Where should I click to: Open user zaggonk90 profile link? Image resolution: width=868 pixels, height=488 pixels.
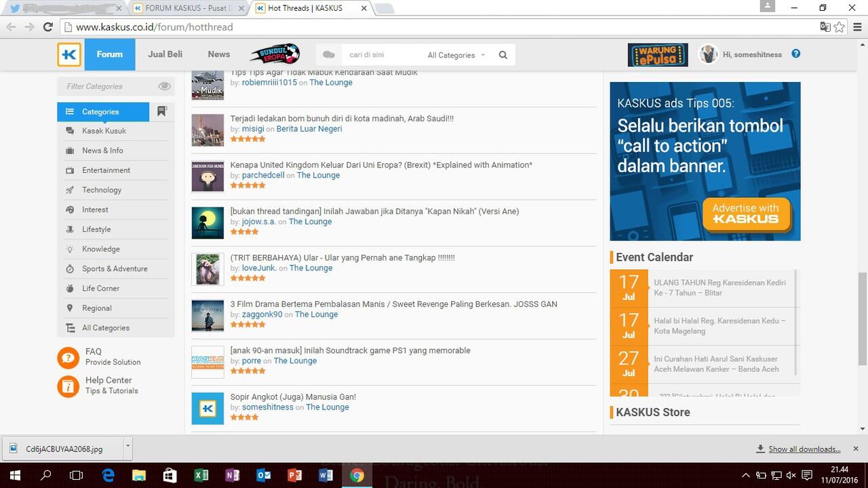coord(262,314)
